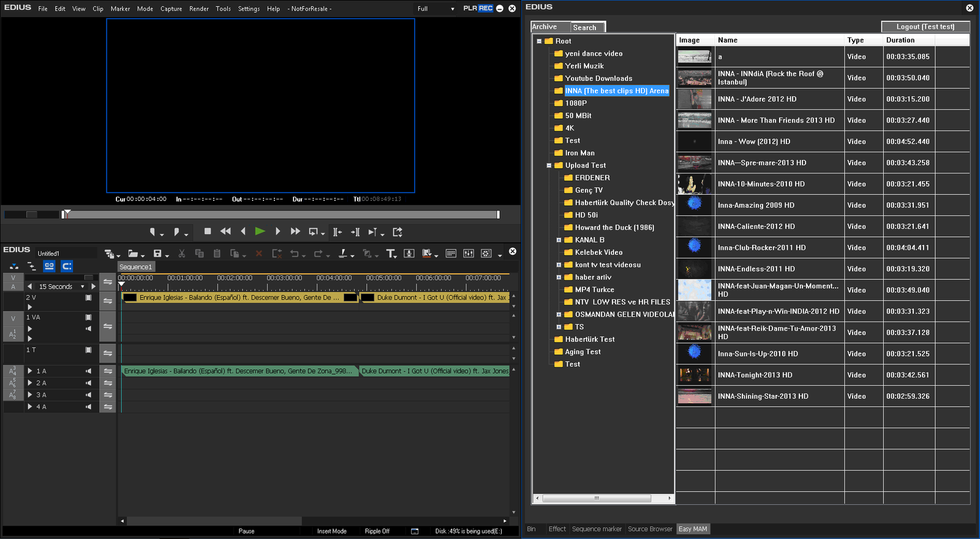Expand the haber arliv folder node

(x=559, y=277)
